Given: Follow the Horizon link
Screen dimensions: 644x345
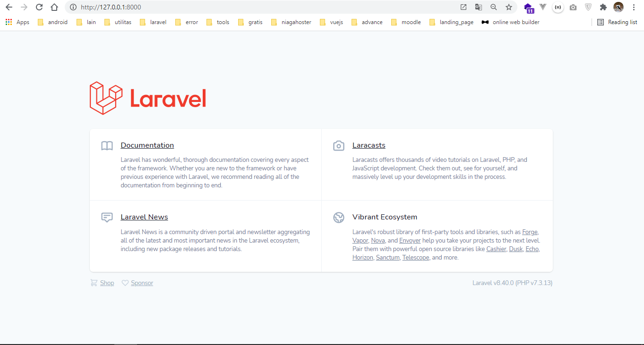Looking at the screenshot, I should tap(362, 258).
